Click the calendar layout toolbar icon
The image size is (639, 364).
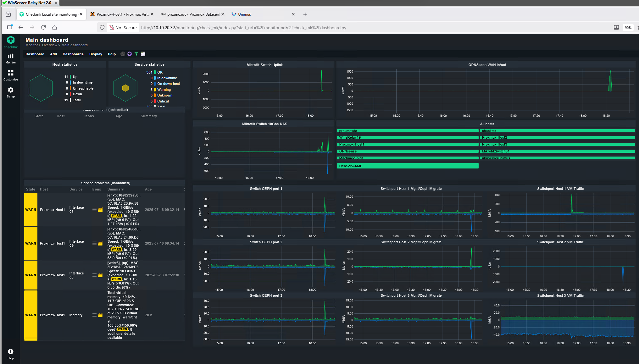pyautogui.click(x=143, y=54)
